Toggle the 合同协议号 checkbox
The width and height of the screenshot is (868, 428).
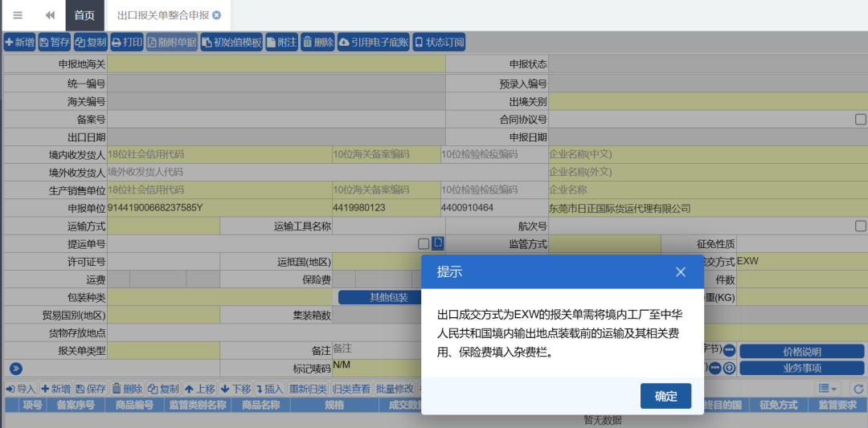tap(860, 120)
